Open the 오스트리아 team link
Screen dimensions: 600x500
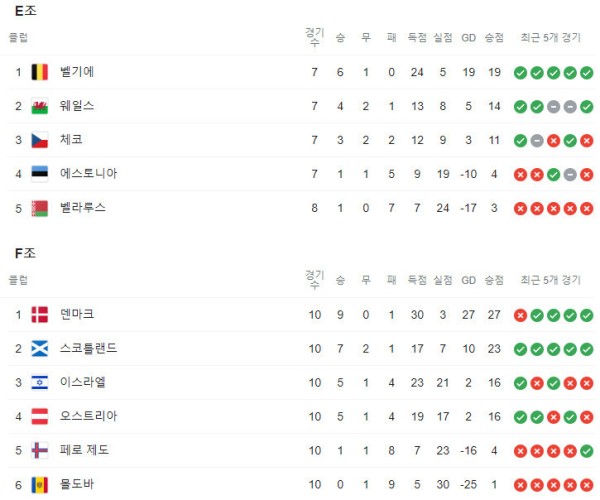click(88, 416)
